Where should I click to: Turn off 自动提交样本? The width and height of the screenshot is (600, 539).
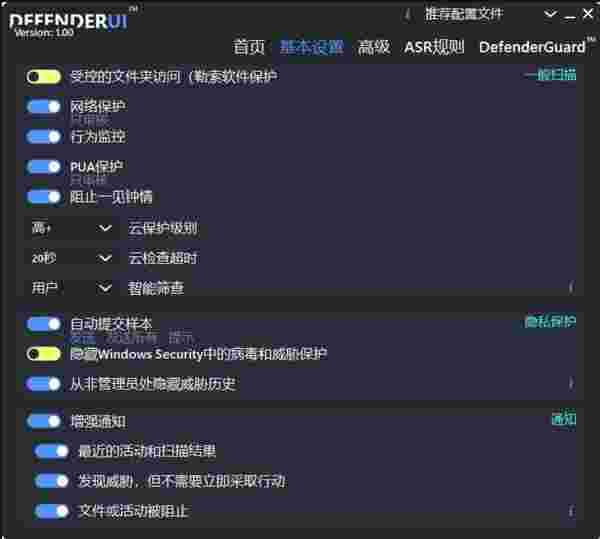44,324
